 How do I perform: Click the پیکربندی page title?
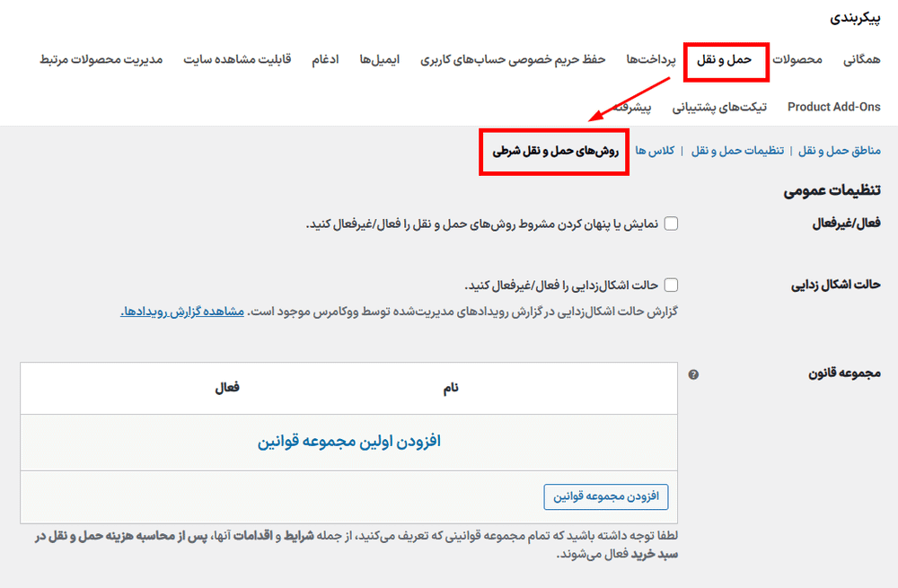tap(855, 18)
